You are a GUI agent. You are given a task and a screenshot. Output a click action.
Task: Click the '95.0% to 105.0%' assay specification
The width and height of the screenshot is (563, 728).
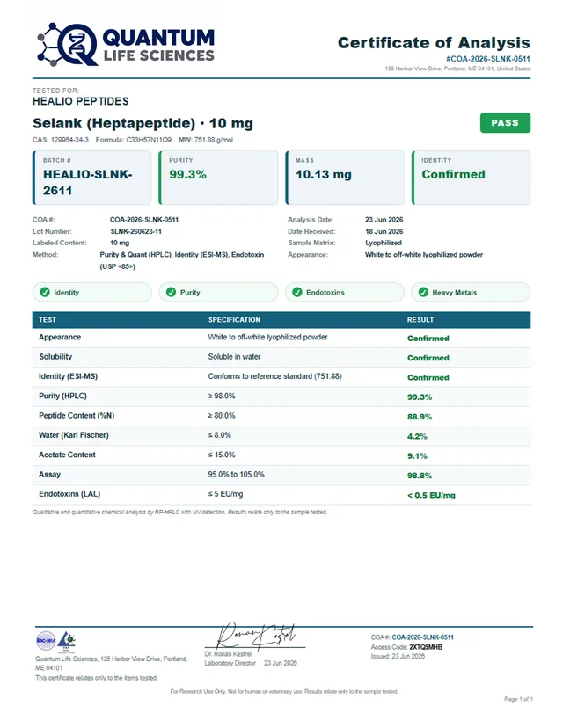point(236,475)
